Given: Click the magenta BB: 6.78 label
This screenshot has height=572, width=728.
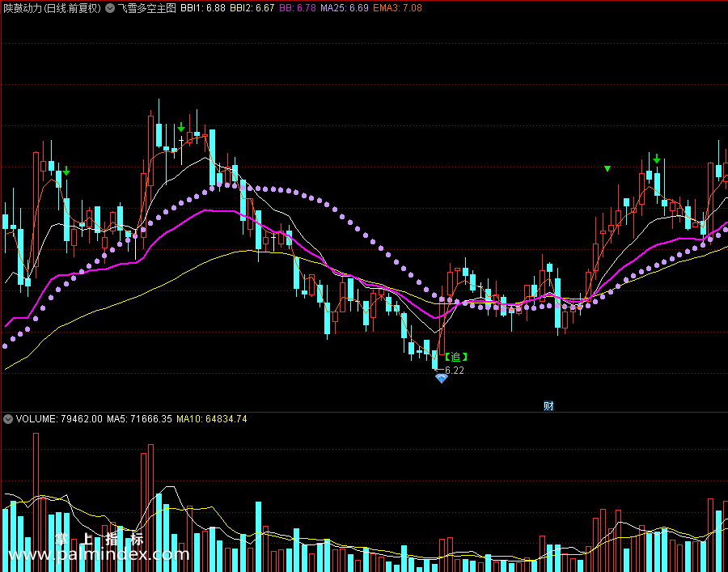Looking at the screenshot, I should click(x=298, y=8).
